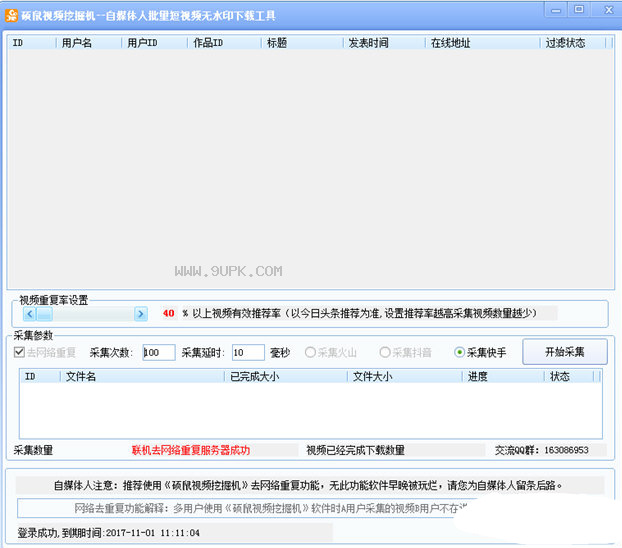The width and height of the screenshot is (622, 548).
Task: Maximize the window
Action: tap(579, 10)
